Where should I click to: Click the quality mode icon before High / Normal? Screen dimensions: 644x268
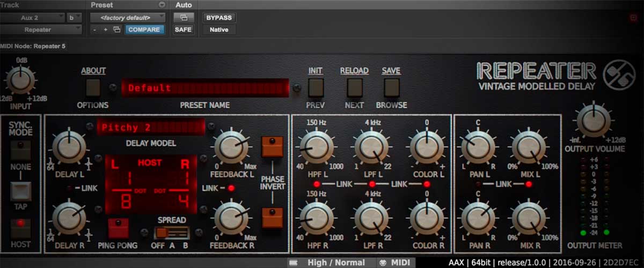click(x=292, y=263)
